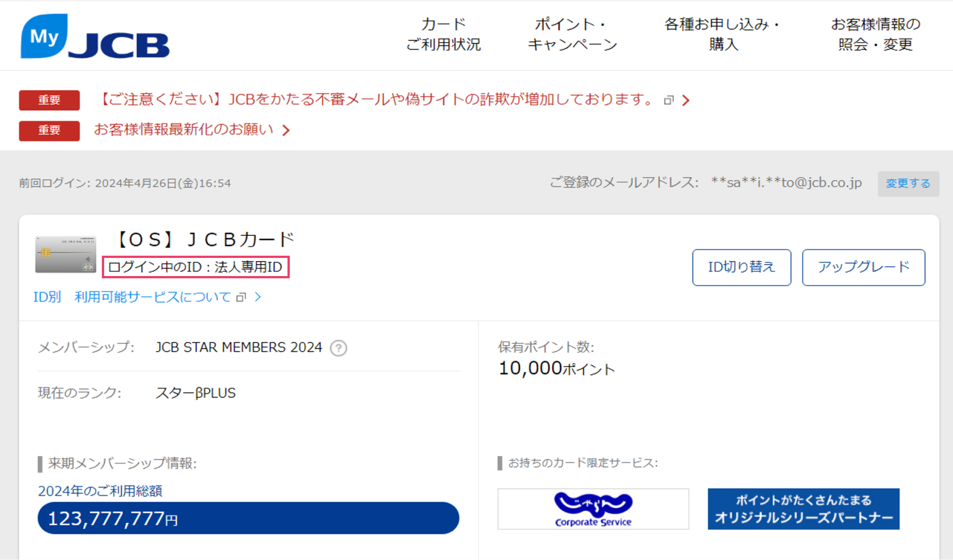
Task: Click the first red 重要 badge
Action: [x=49, y=100]
